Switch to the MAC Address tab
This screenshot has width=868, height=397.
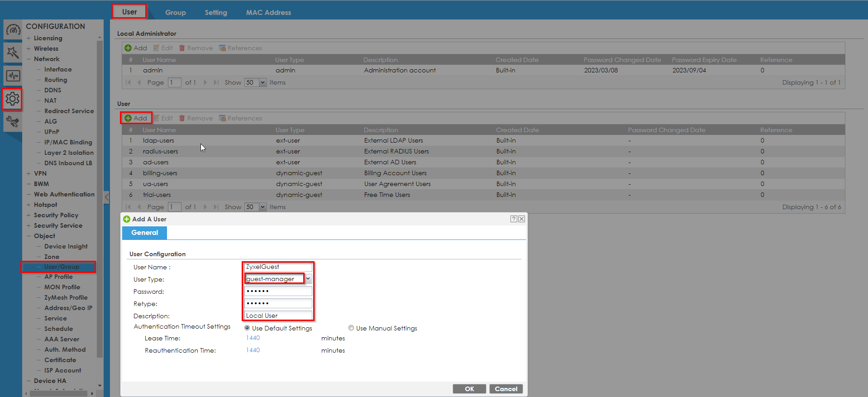tap(268, 13)
